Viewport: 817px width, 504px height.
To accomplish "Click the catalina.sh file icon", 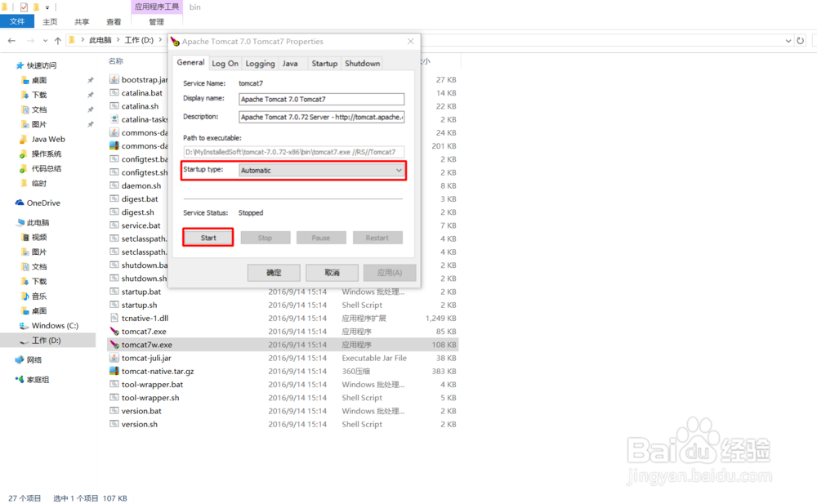I will (114, 106).
